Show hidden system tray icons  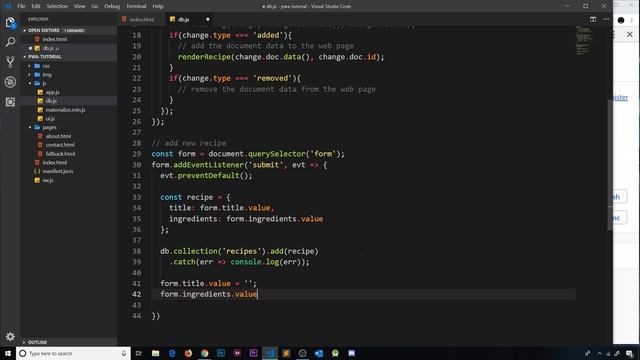click(599, 353)
